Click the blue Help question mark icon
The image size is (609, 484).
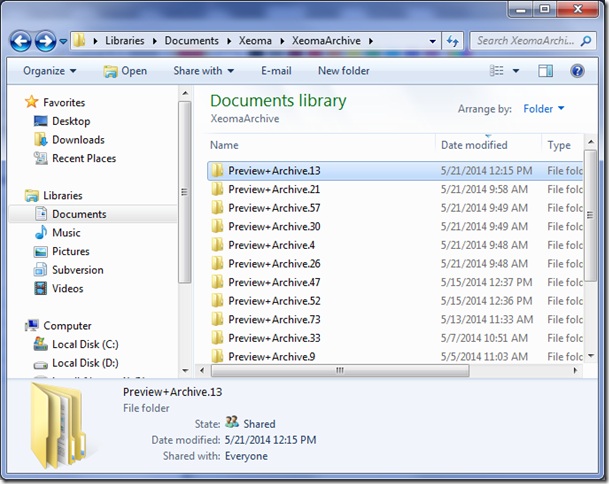click(x=578, y=71)
